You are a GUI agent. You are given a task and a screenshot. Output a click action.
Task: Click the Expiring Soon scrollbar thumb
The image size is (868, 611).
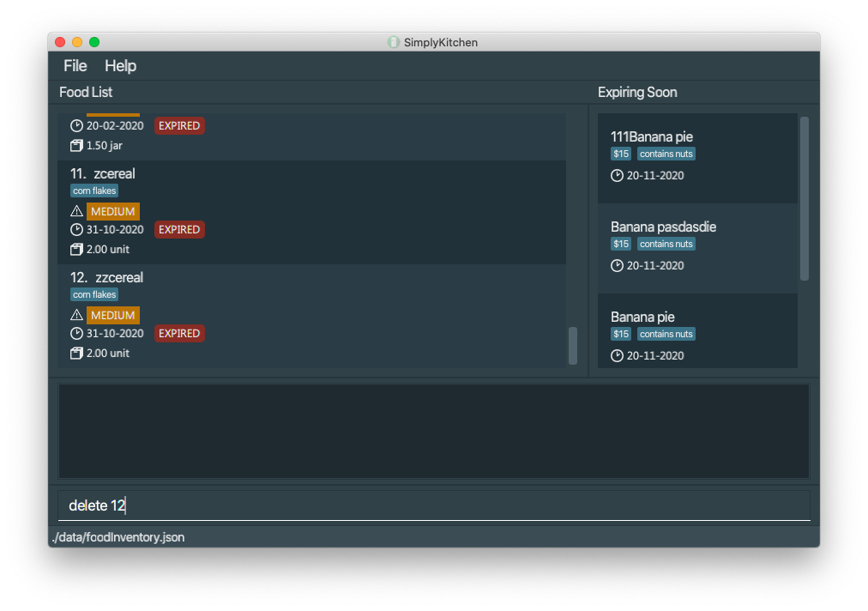point(805,198)
